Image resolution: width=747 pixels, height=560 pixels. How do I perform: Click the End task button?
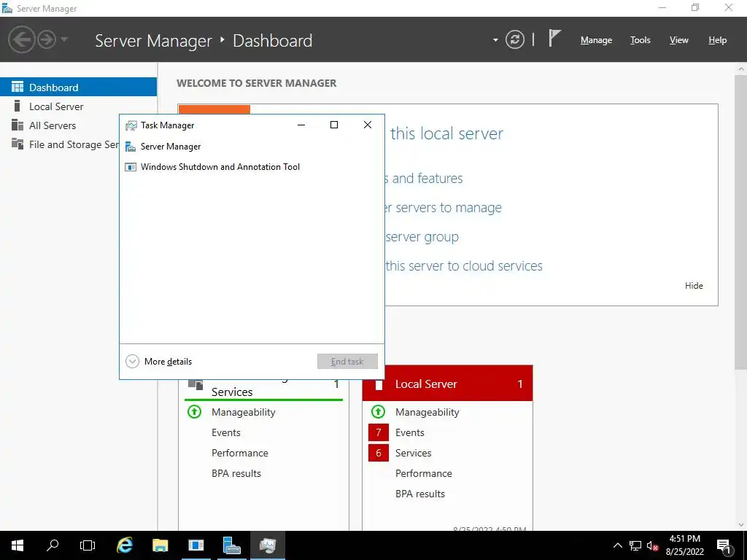347,362
